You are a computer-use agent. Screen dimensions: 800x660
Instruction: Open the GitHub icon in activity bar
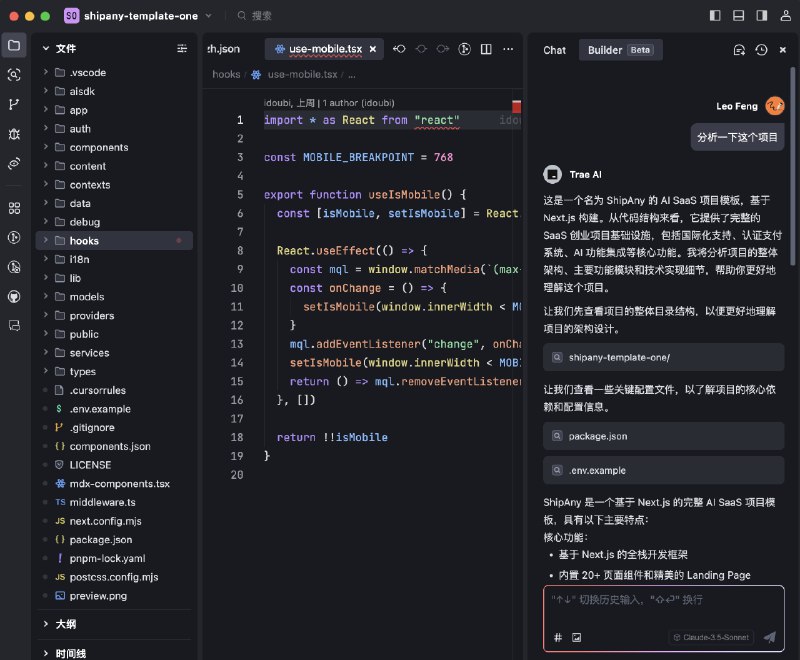tap(14, 296)
